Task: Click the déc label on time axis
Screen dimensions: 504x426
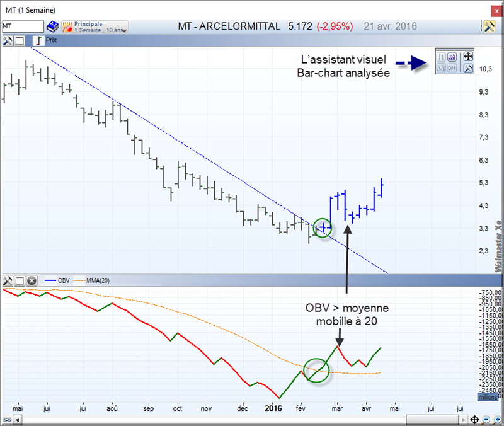Action: (243, 408)
